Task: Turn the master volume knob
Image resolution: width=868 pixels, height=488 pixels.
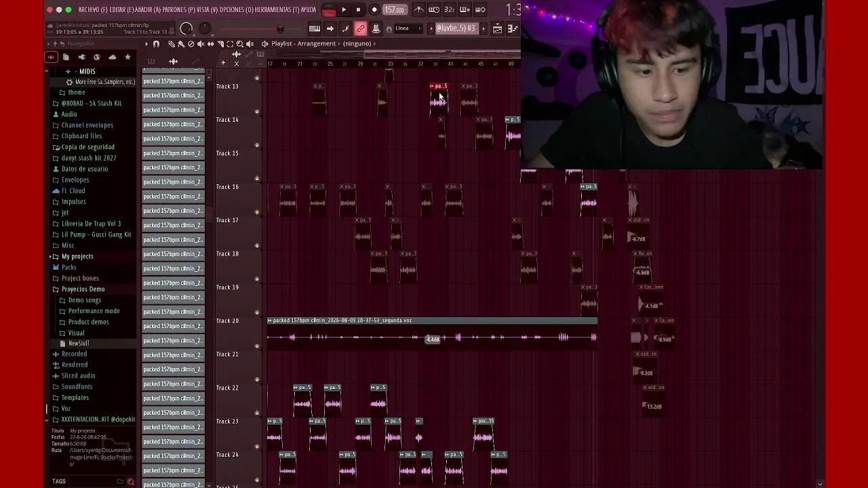Action: click(x=186, y=28)
